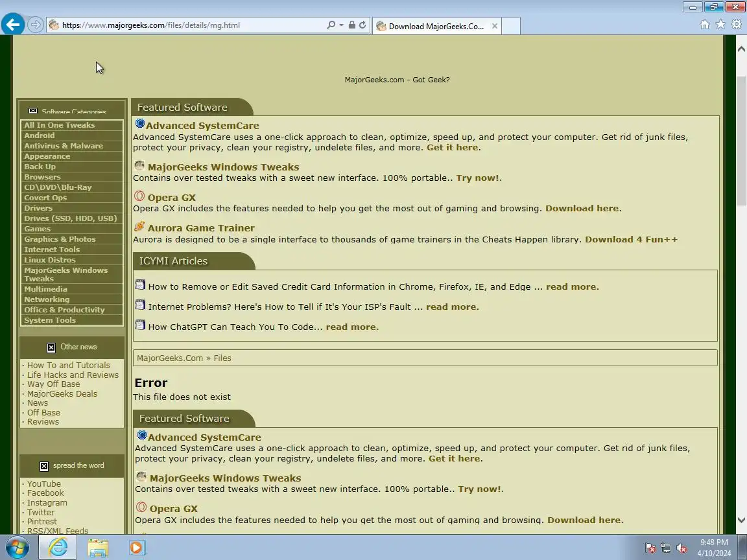
Task: Click Opera GX icon in top Featured Software
Action: click(x=139, y=196)
